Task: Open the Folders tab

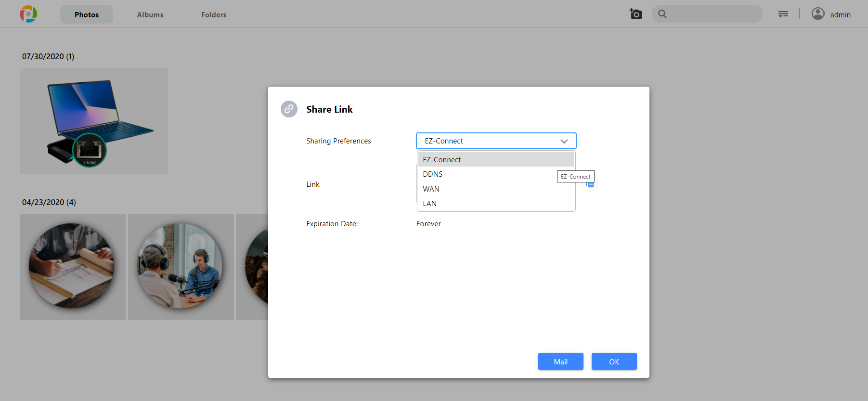Action: [x=214, y=14]
